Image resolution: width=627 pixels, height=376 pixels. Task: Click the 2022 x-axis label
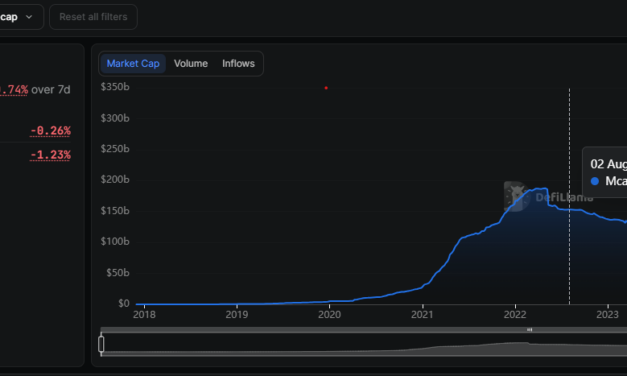click(x=515, y=314)
